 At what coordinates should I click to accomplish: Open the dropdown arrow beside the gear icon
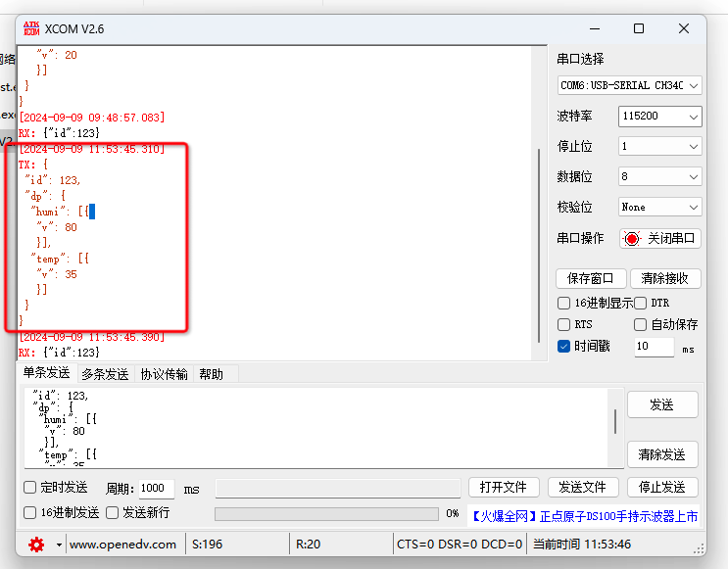59,545
